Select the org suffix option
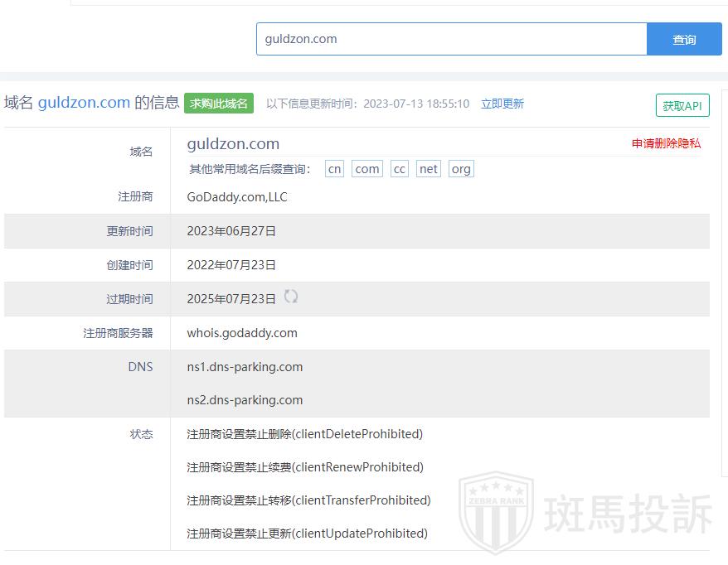Image resolution: width=728 pixels, height=565 pixels. click(x=461, y=169)
